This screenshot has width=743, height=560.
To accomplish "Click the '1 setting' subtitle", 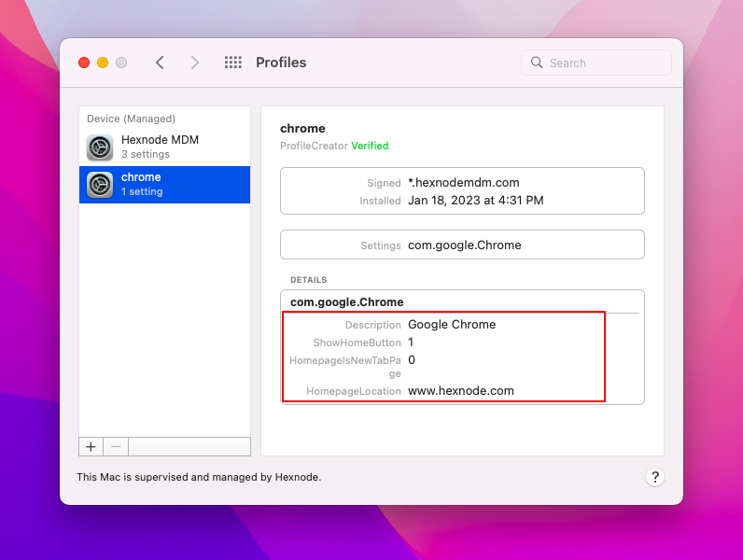I will click(x=142, y=192).
